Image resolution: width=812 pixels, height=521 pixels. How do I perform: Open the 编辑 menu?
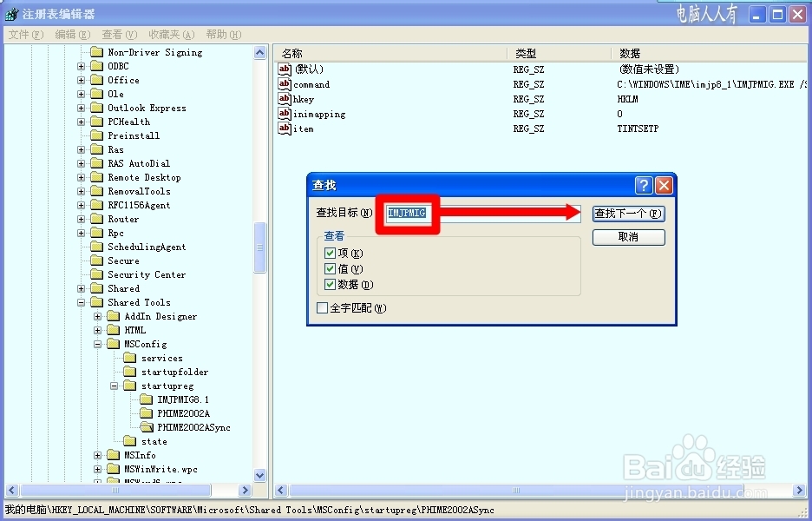coord(72,34)
